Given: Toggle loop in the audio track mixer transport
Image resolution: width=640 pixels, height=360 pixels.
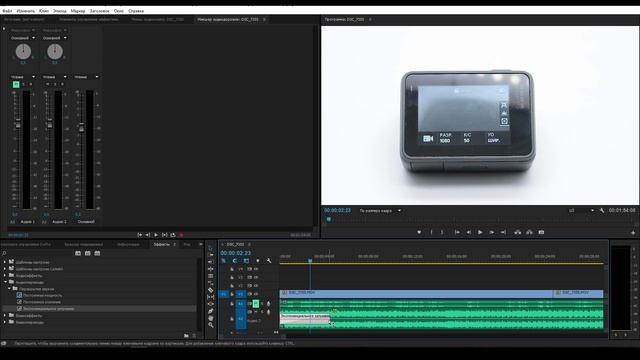Looking at the screenshot, I should pyautogui.click(x=173, y=235).
